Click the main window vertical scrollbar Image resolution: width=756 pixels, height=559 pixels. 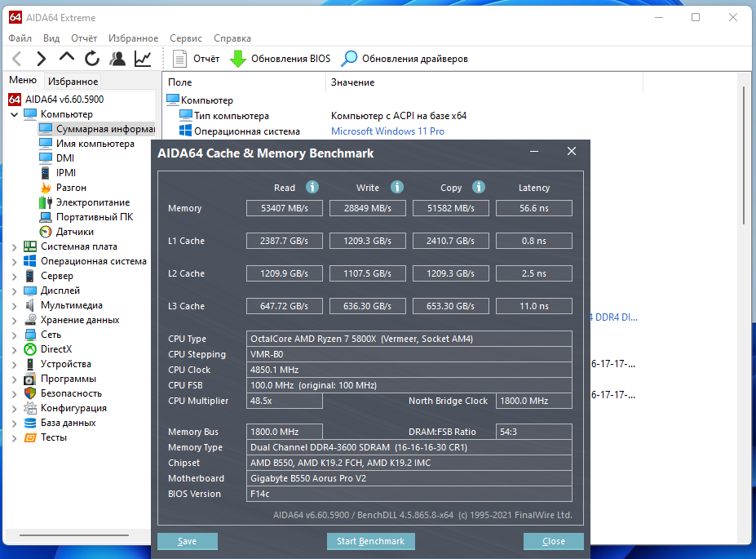(x=744, y=154)
